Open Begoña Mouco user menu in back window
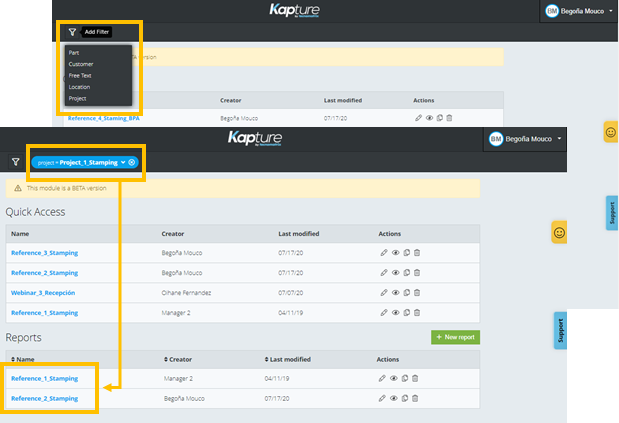This screenshot has width=619, height=423. (579, 11)
